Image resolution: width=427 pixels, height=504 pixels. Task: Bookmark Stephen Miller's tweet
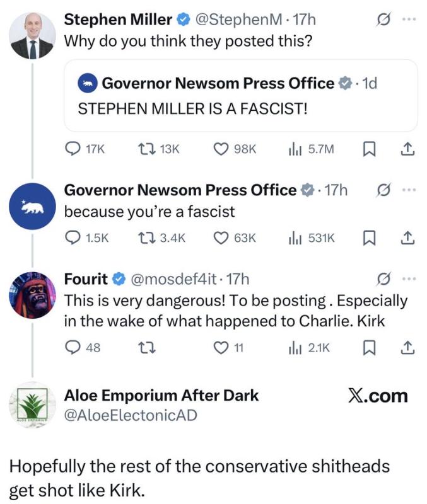369,149
